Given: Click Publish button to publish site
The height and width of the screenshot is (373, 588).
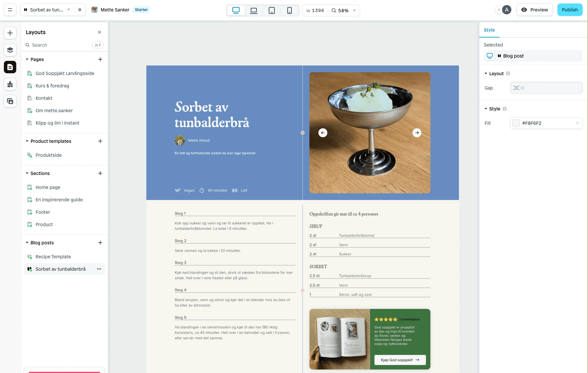Looking at the screenshot, I should coord(570,9).
